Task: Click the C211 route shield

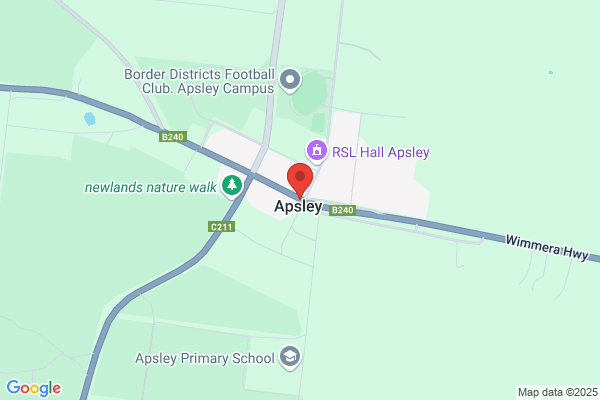Action: pyautogui.click(x=222, y=227)
